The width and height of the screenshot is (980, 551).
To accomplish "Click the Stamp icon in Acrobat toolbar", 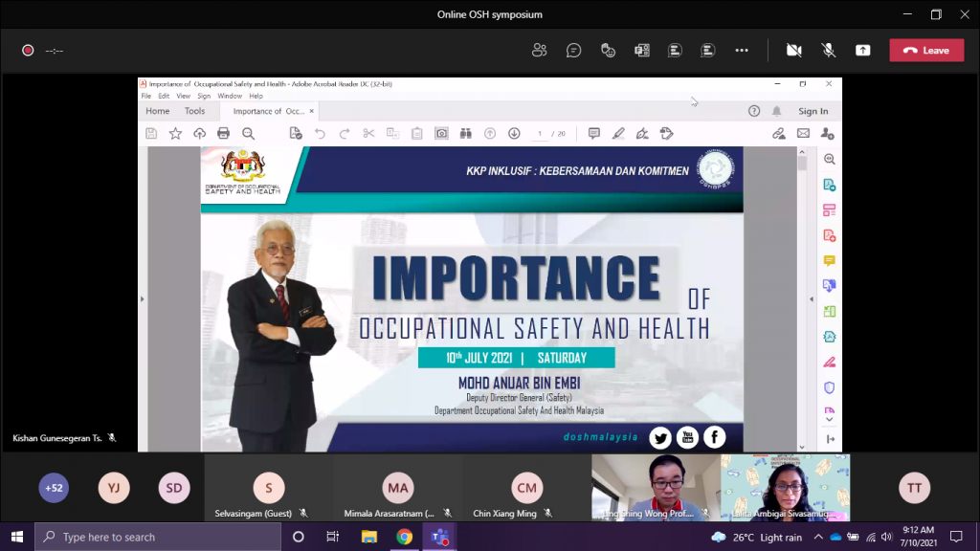I will [666, 133].
